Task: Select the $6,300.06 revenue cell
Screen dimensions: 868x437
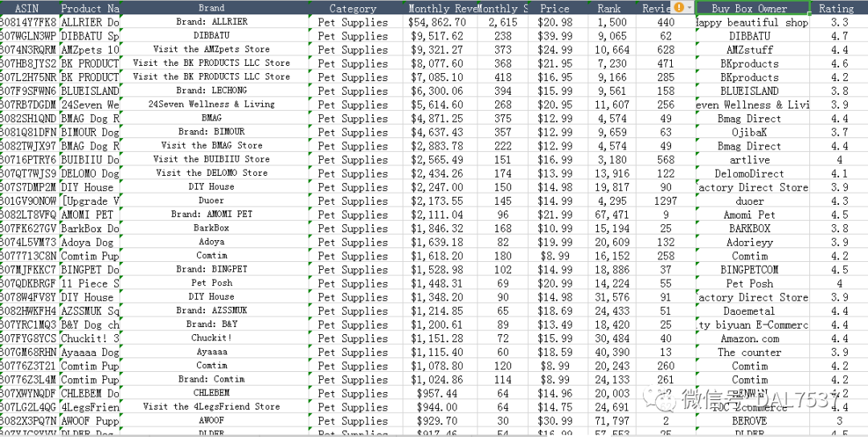Action: coord(440,92)
